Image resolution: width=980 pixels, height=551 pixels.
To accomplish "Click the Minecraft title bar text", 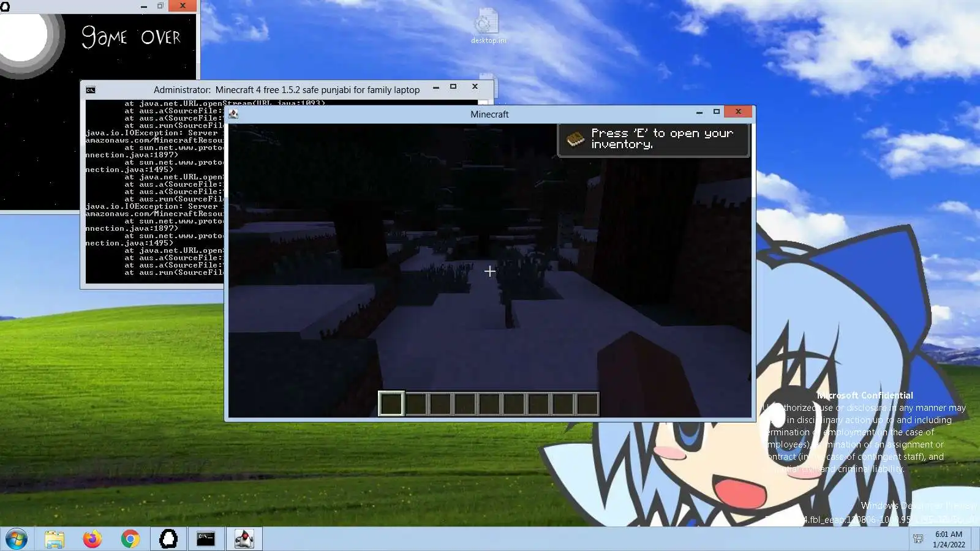I will pyautogui.click(x=489, y=114).
